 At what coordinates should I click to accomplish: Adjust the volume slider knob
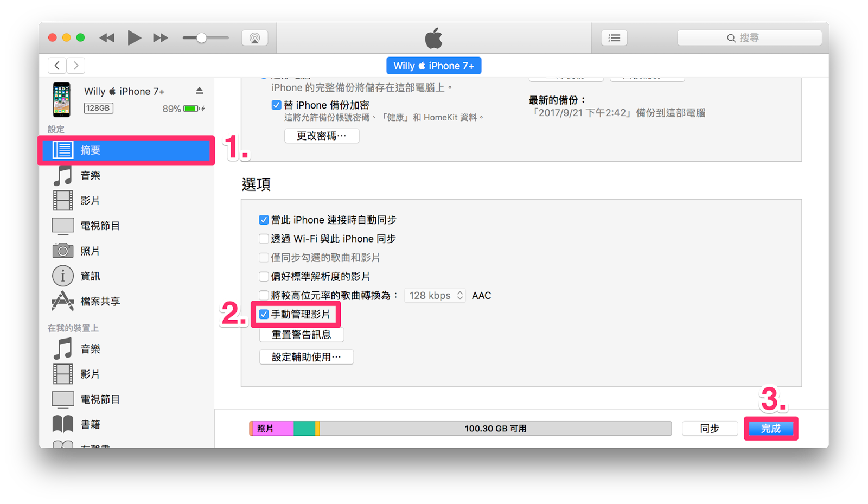click(201, 38)
